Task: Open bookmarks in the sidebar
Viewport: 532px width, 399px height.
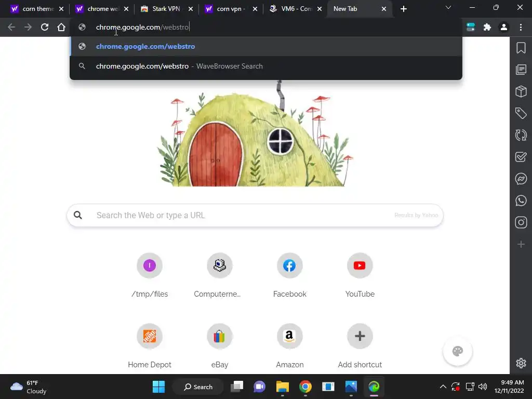Action: click(x=521, y=48)
